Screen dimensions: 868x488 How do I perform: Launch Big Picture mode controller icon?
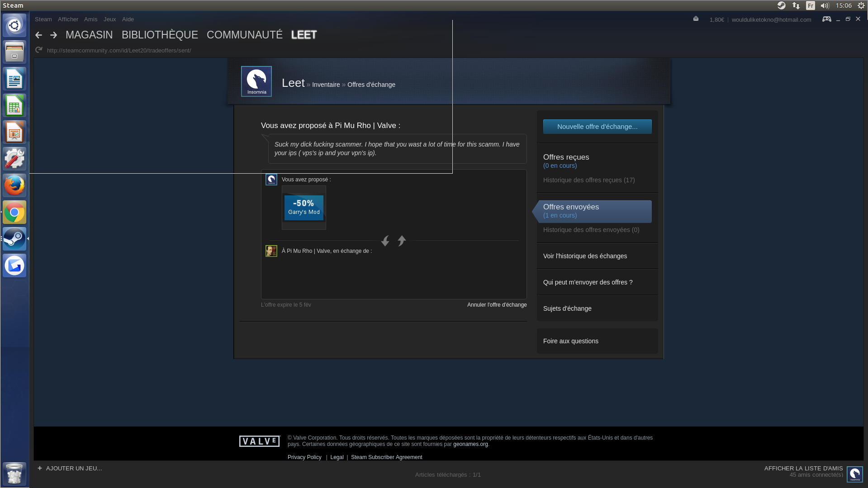click(x=826, y=19)
